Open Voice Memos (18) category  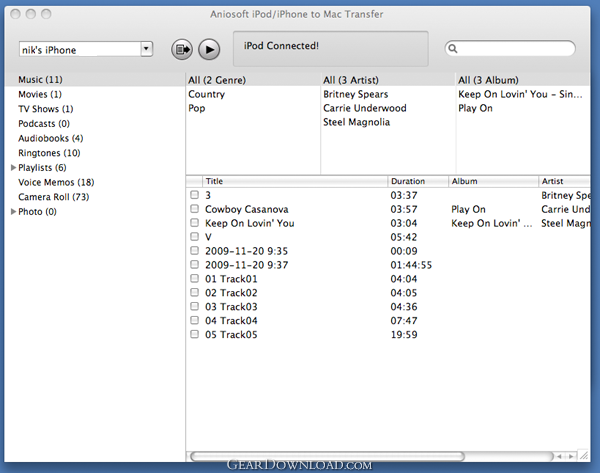(56, 182)
